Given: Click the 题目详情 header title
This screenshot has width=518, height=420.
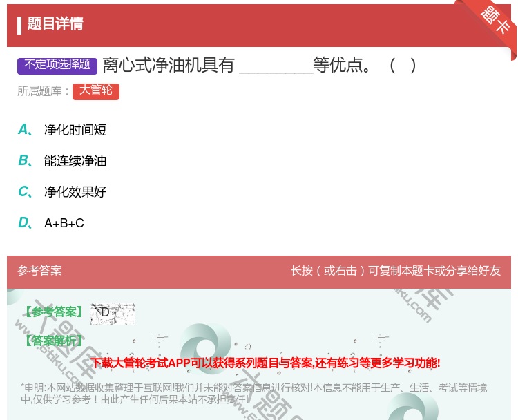Looking at the screenshot, I should [x=55, y=23].
